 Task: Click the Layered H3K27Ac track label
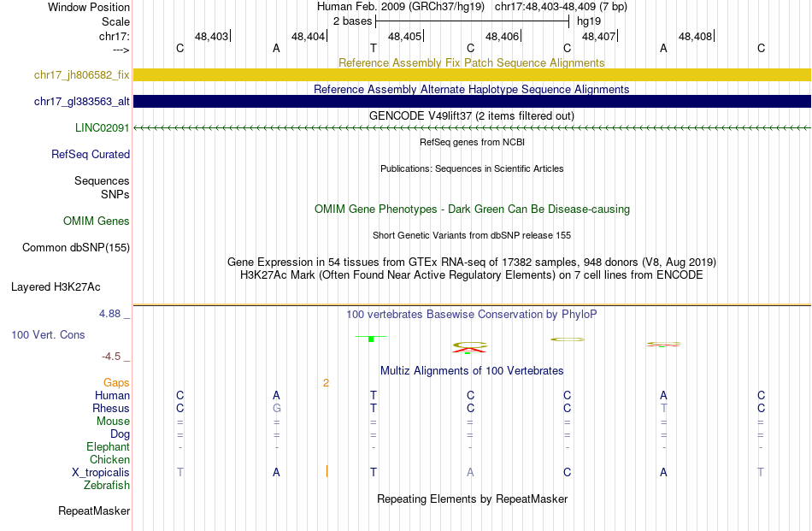point(56,287)
